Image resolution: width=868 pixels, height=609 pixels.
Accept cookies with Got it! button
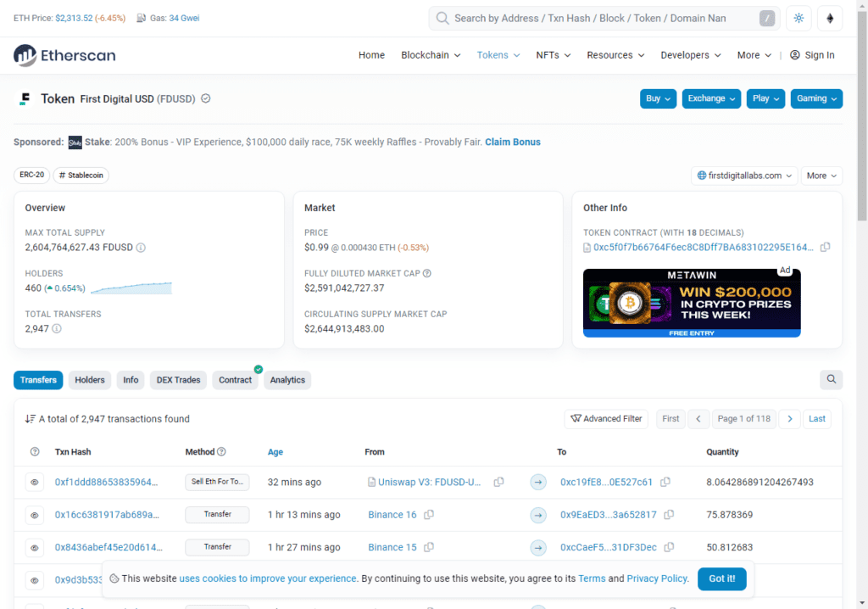pyautogui.click(x=722, y=578)
